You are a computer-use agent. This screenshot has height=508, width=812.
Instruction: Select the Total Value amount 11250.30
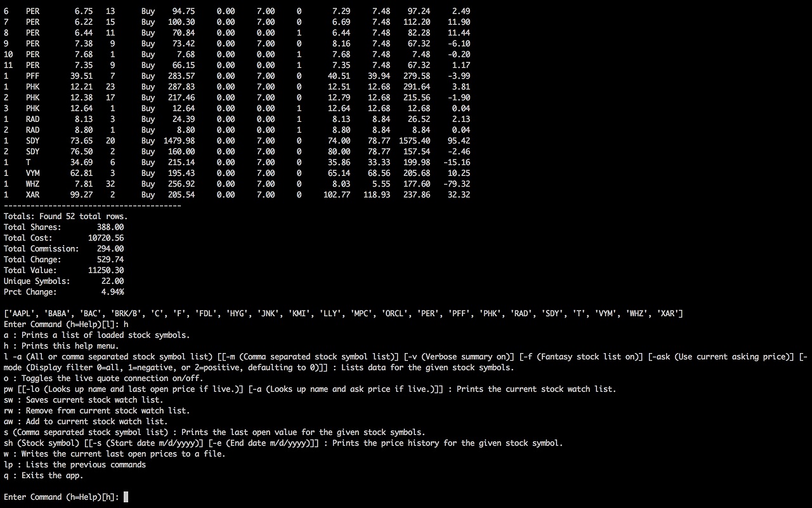106,271
